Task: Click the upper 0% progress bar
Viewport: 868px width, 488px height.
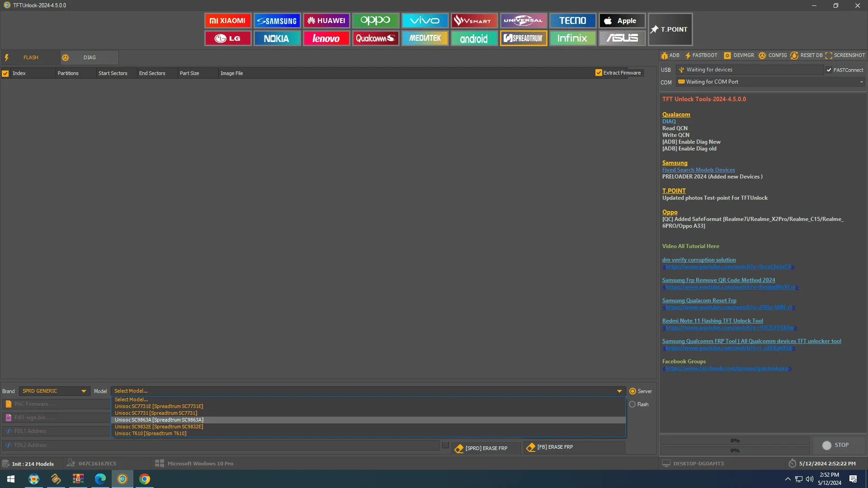Action: (735, 441)
